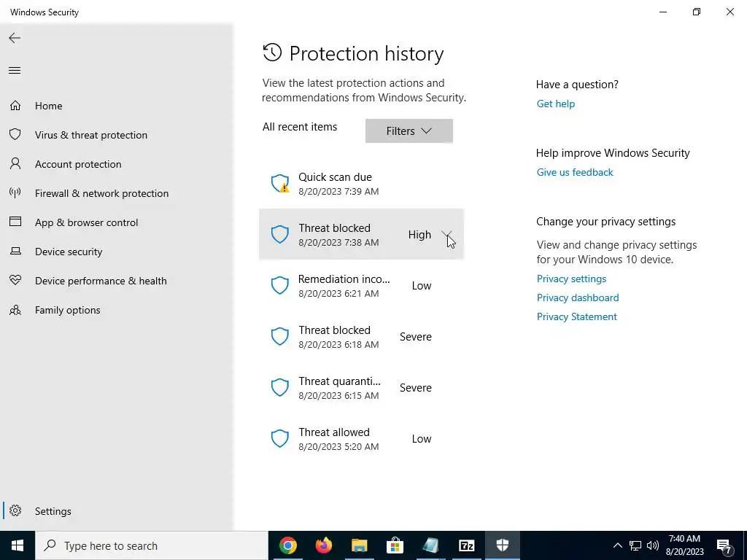Open the Home section icon
Viewport: 747px width, 560px height.
pyautogui.click(x=15, y=106)
